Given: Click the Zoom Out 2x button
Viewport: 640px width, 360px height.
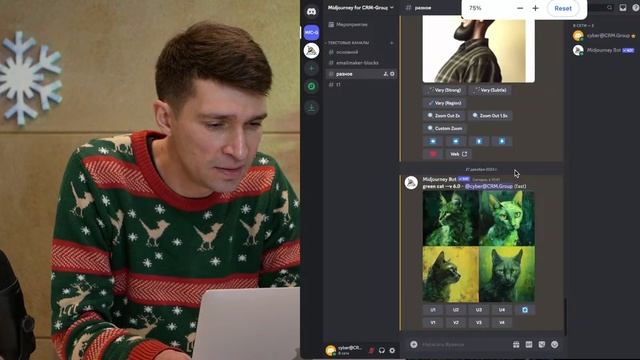Looking at the screenshot, I should [444, 116].
